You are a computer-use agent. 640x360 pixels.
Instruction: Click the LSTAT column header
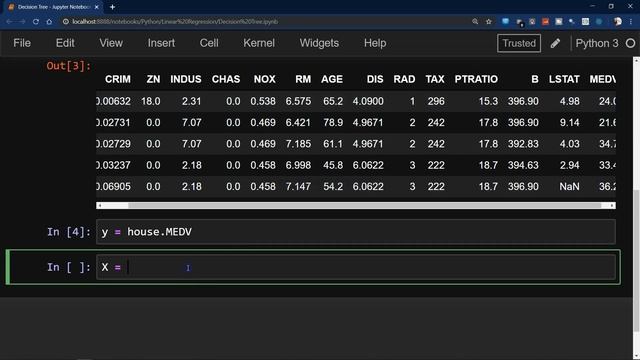click(x=564, y=79)
